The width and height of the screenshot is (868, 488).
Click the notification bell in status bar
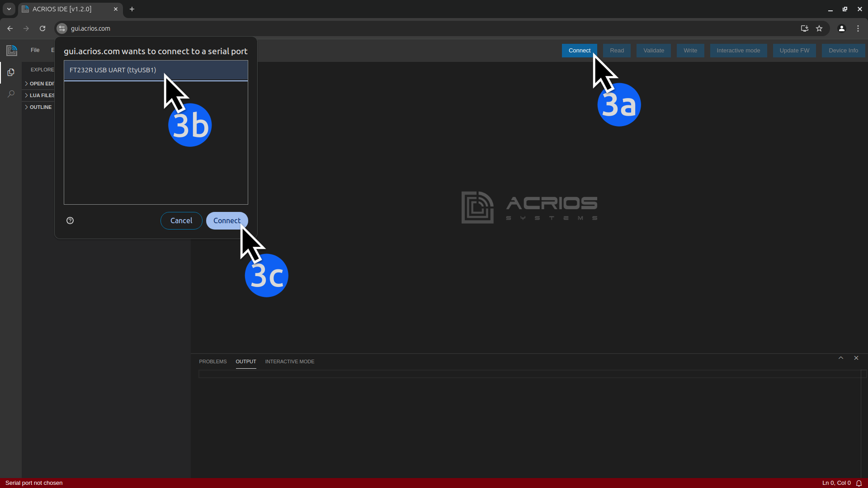pos(859,483)
